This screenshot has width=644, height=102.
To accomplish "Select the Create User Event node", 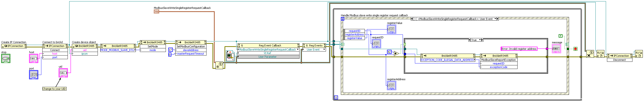I will point(219,65).
